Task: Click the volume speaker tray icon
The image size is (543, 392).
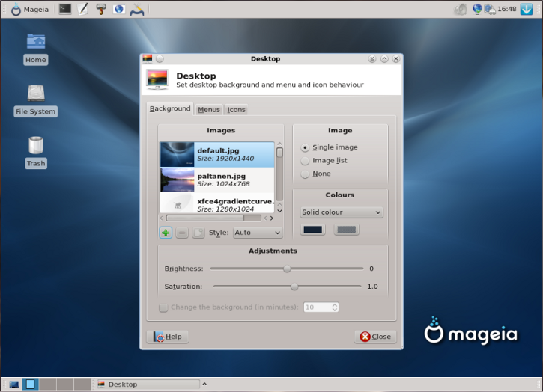Action: pos(461,9)
